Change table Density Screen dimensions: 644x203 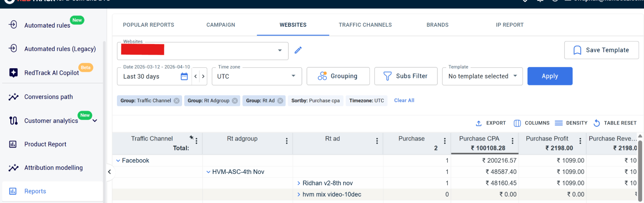571,123
